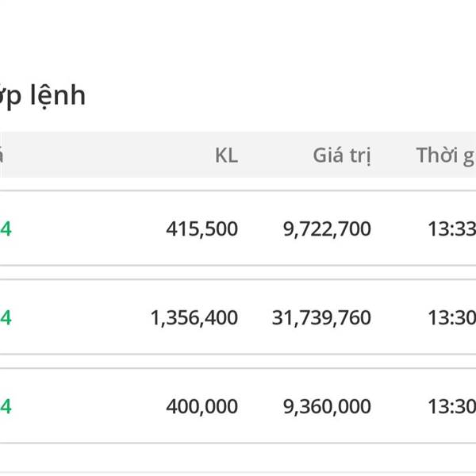Select the 415,500 volume cell

pyautogui.click(x=202, y=228)
